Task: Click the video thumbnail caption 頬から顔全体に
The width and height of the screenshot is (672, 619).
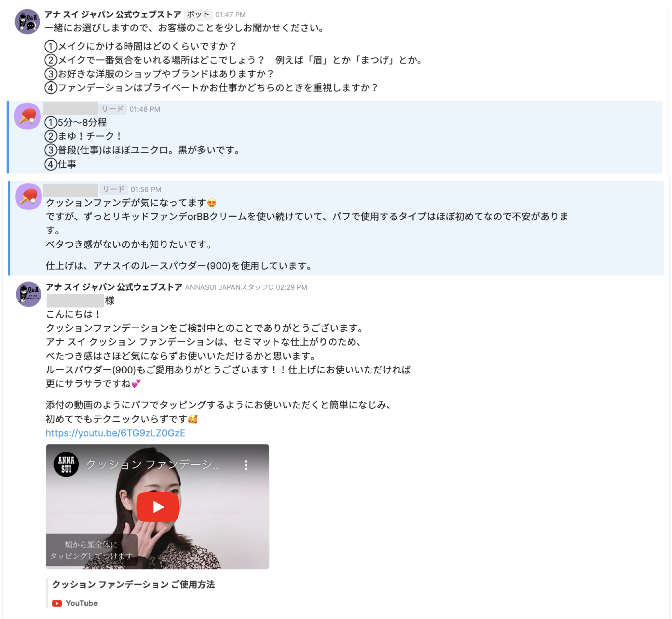Action: [91, 544]
